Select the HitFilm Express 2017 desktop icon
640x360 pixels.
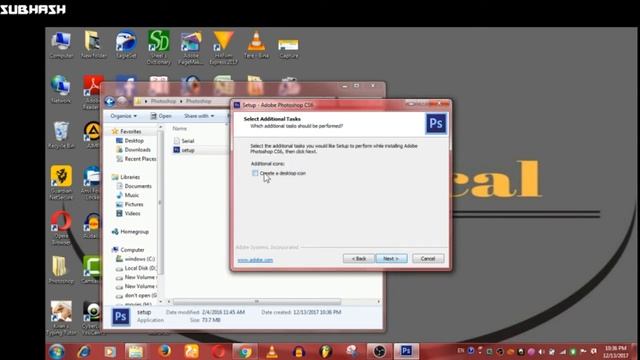[223, 48]
